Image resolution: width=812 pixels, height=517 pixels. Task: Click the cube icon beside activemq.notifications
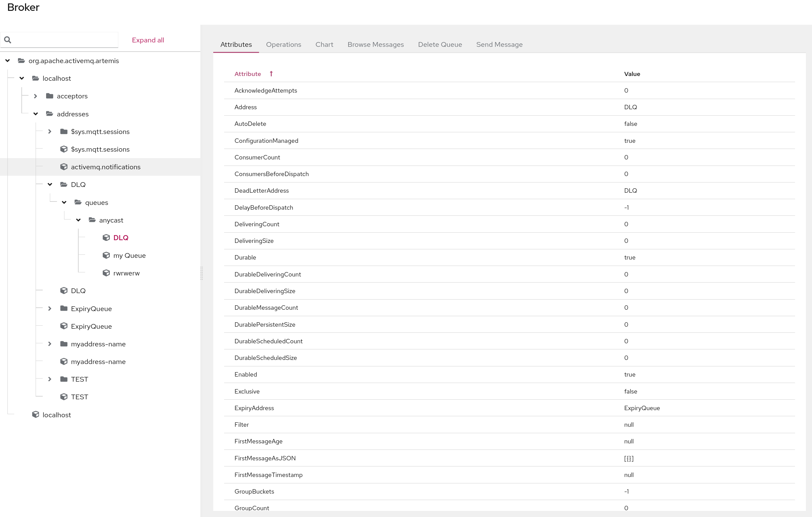(x=64, y=167)
